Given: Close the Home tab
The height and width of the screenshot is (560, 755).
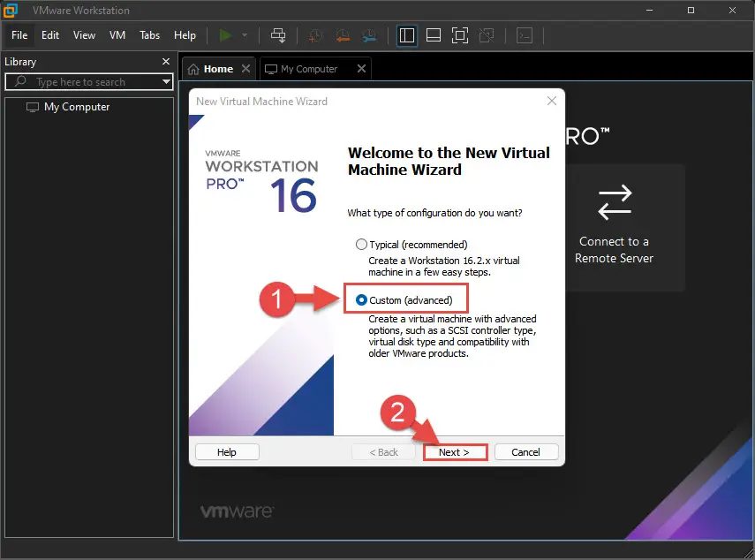Looking at the screenshot, I should tap(246, 68).
